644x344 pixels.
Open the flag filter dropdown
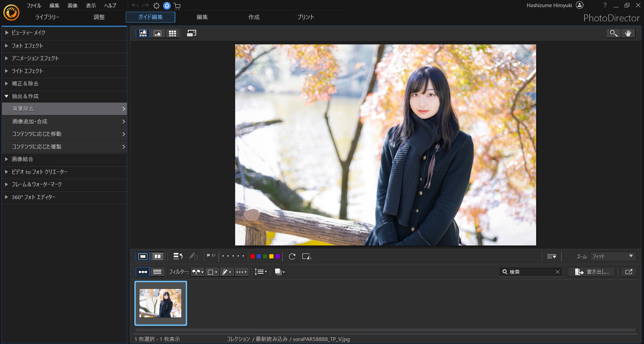click(198, 272)
